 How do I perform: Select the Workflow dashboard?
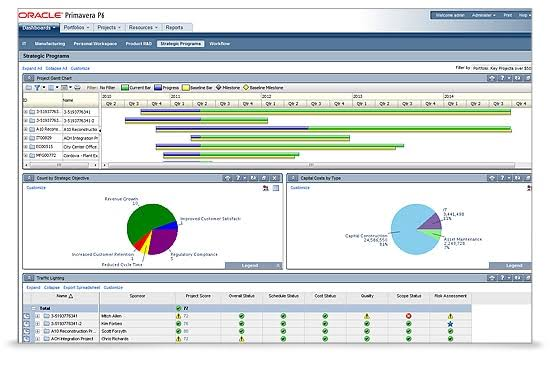(x=220, y=44)
